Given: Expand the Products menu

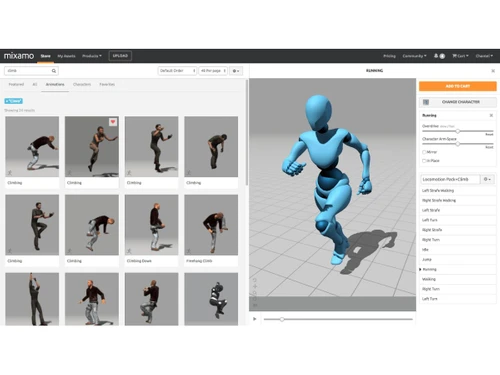Looking at the screenshot, I should (92, 56).
